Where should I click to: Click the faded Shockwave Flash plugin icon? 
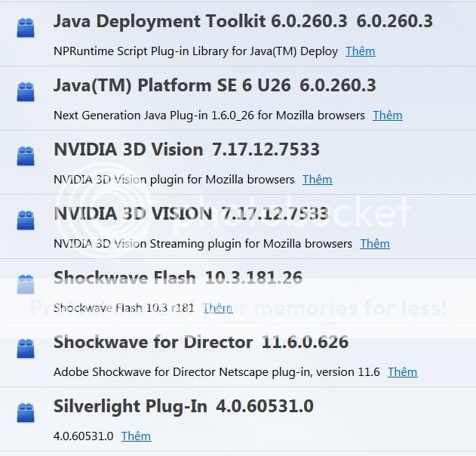coord(26,284)
